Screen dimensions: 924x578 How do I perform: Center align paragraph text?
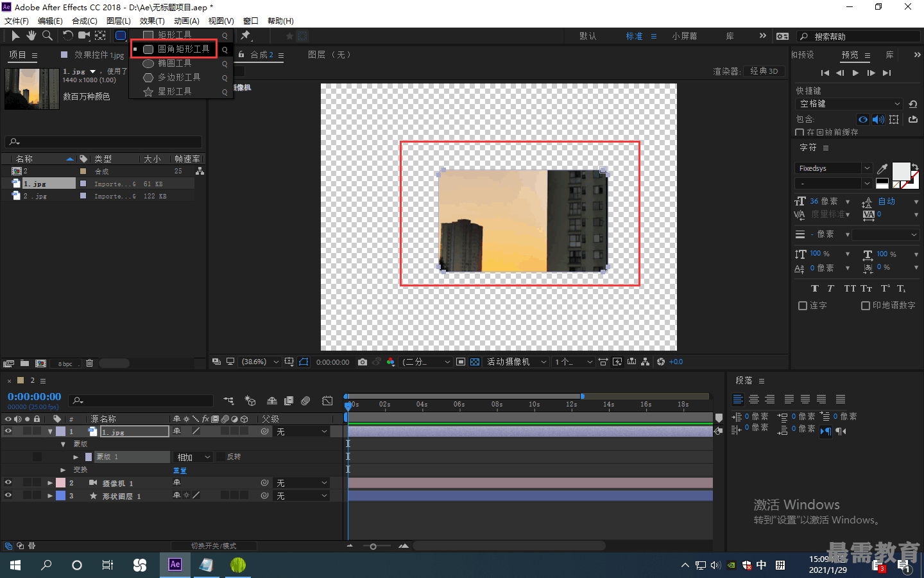(x=754, y=399)
